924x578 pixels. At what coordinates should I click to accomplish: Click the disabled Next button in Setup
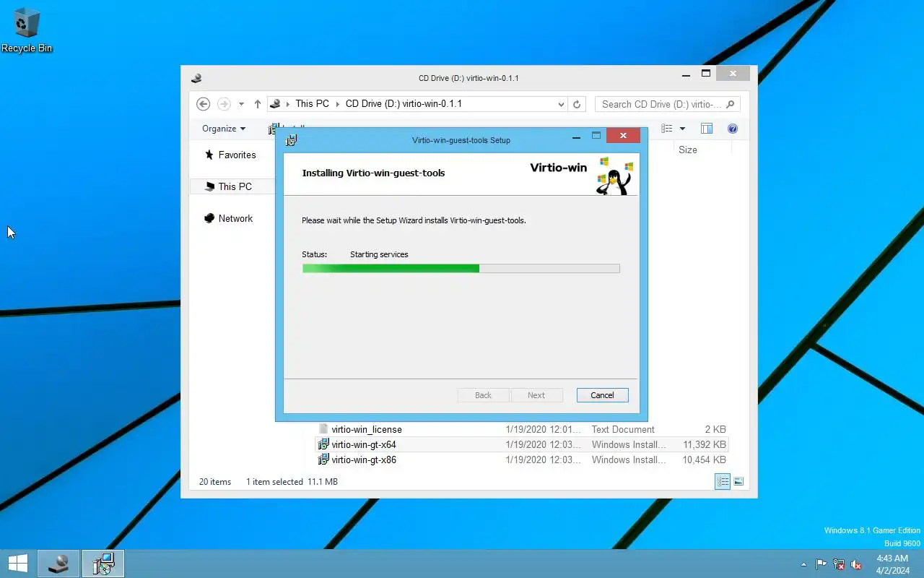click(x=536, y=395)
